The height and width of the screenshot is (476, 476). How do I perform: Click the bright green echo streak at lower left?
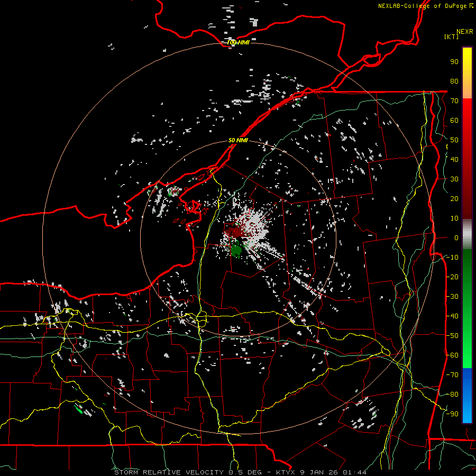tap(78, 408)
